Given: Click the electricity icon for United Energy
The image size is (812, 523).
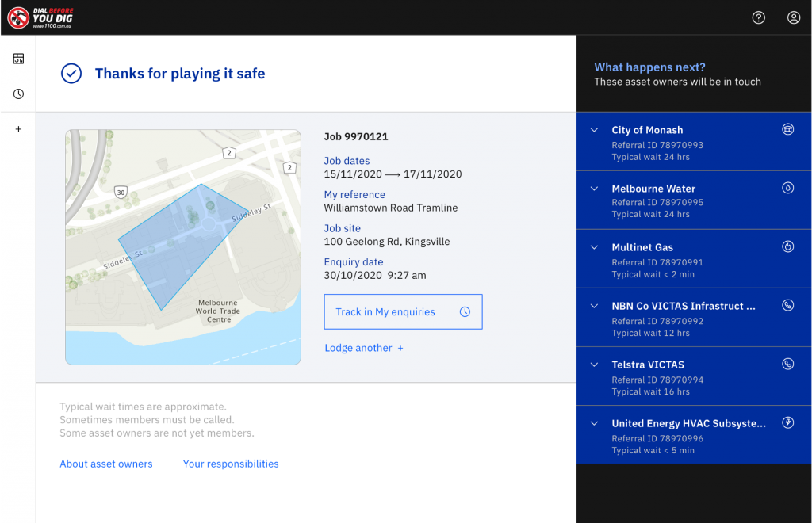Looking at the screenshot, I should (787, 422).
